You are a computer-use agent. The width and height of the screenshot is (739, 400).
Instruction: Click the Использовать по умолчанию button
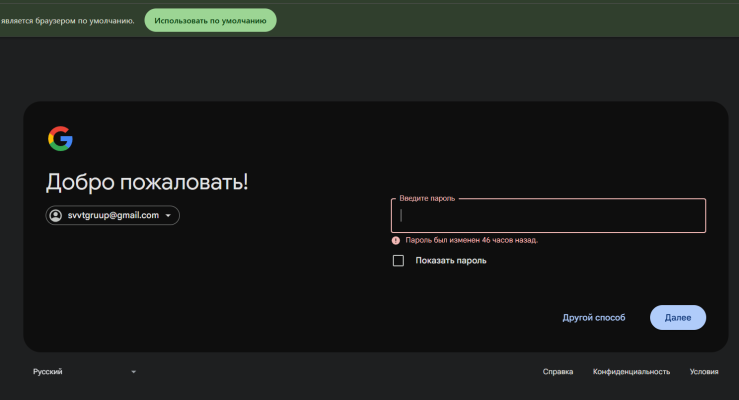[210, 20]
